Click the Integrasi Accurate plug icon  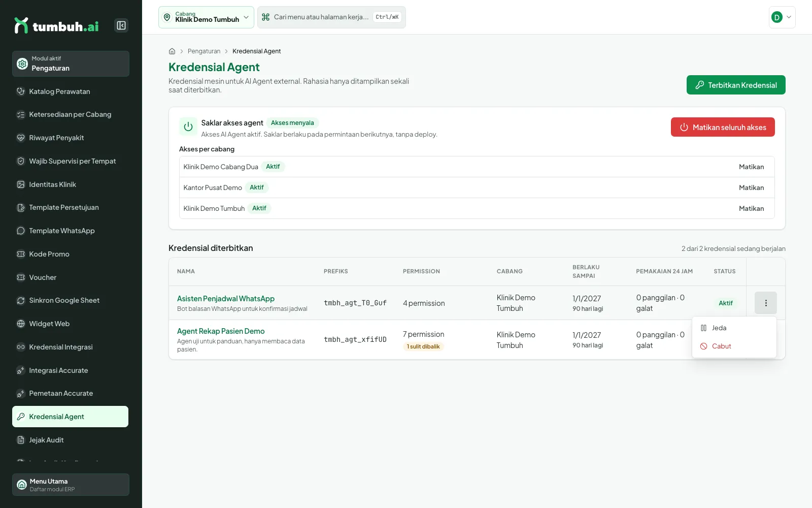pos(21,370)
